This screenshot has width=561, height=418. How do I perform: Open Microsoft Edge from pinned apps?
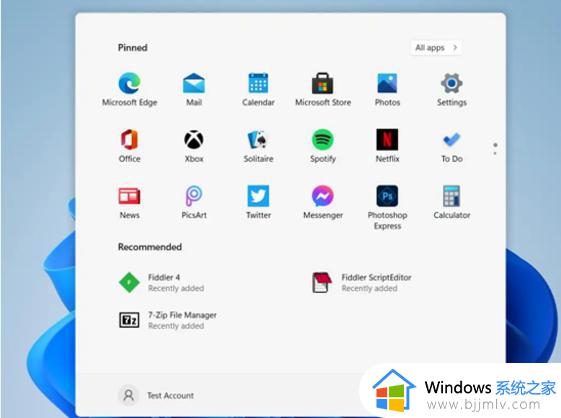pos(130,89)
